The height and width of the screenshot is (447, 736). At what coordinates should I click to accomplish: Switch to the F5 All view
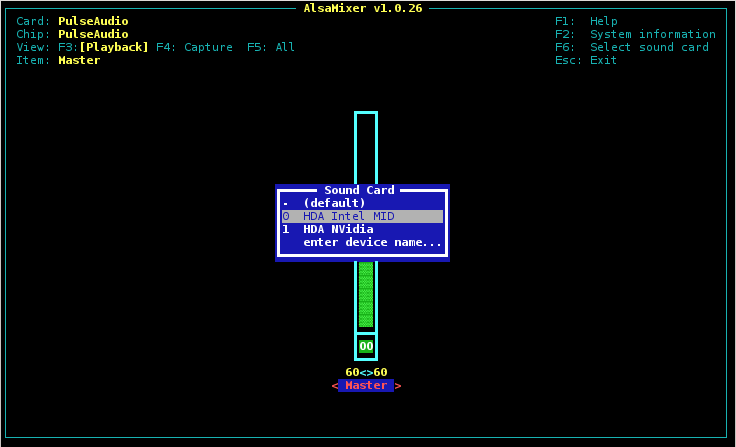(x=271, y=47)
